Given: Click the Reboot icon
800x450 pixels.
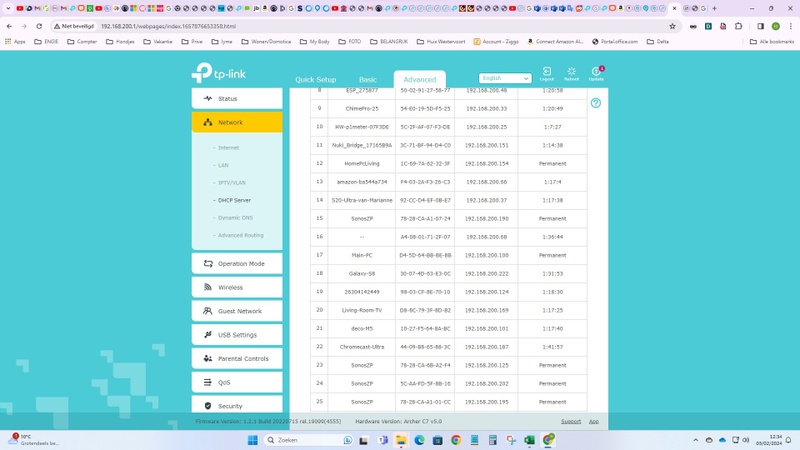Looking at the screenshot, I should 571,73.
